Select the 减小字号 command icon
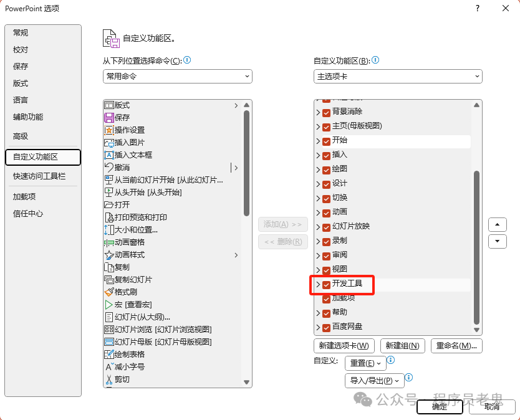 (109, 367)
